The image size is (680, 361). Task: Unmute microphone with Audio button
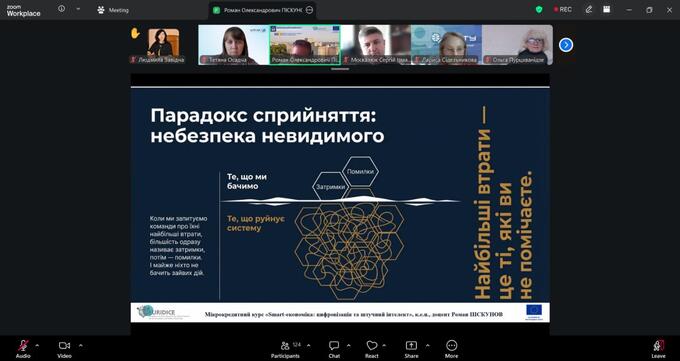(x=23, y=348)
